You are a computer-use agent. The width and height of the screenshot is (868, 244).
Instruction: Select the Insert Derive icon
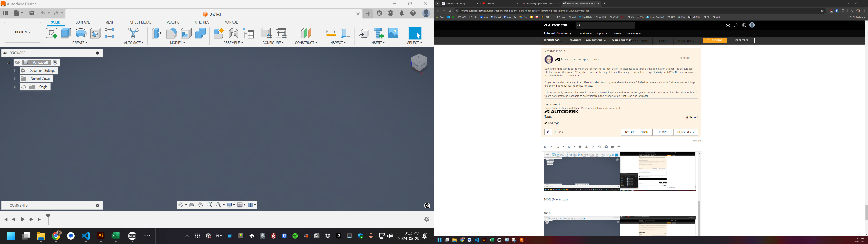coord(364,33)
